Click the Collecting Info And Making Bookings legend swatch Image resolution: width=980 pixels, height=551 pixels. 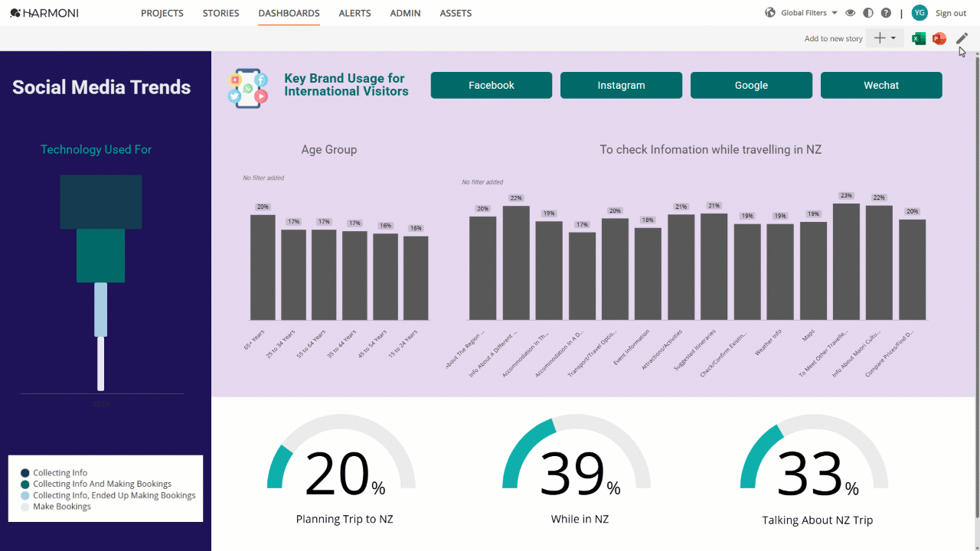click(25, 484)
